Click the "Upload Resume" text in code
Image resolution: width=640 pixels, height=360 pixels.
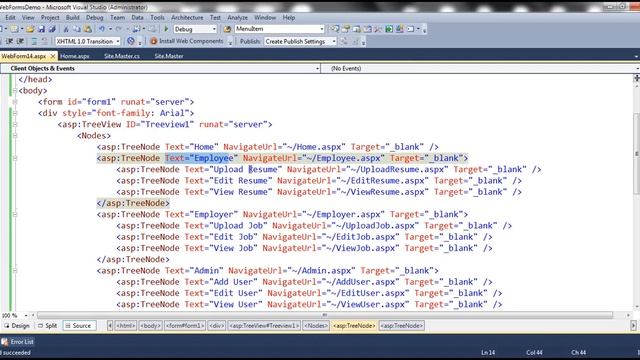(x=245, y=169)
